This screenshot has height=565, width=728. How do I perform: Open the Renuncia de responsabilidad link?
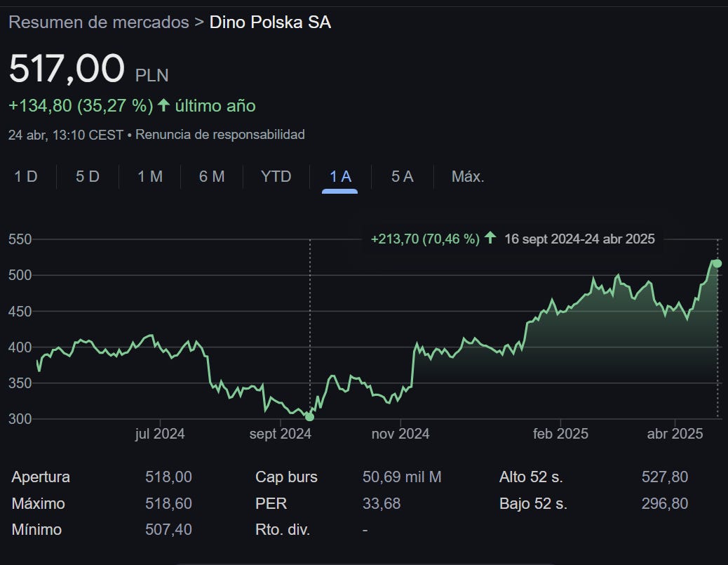coord(220,135)
